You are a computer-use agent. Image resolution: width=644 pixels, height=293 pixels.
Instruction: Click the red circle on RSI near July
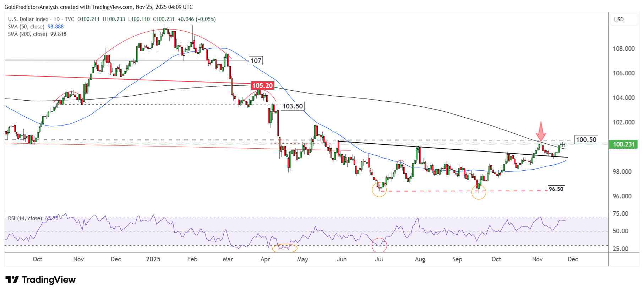[379, 245]
